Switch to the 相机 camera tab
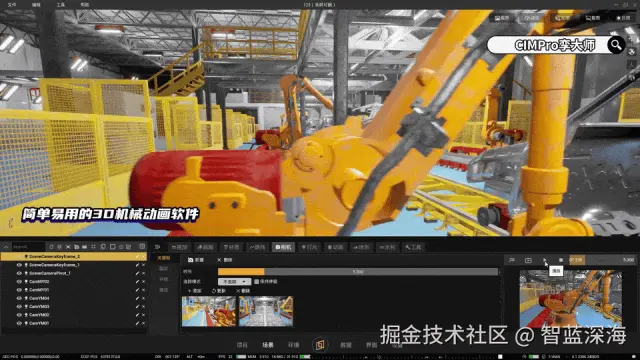640x360 pixels. tap(283, 247)
